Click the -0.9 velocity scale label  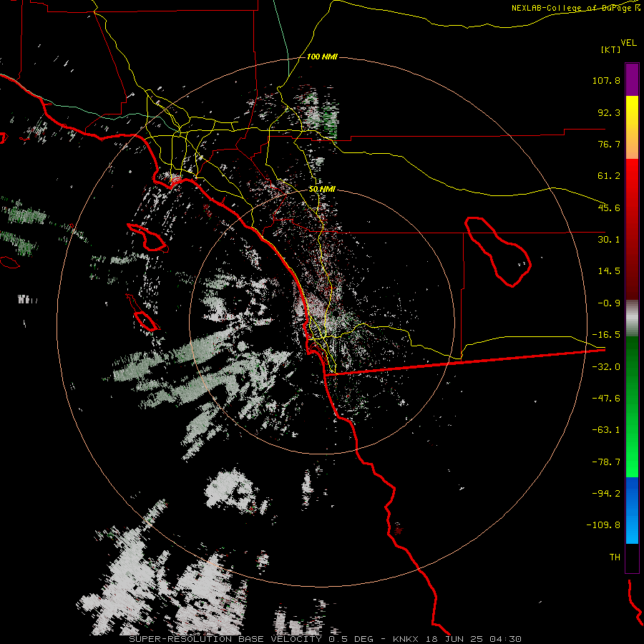609,303
